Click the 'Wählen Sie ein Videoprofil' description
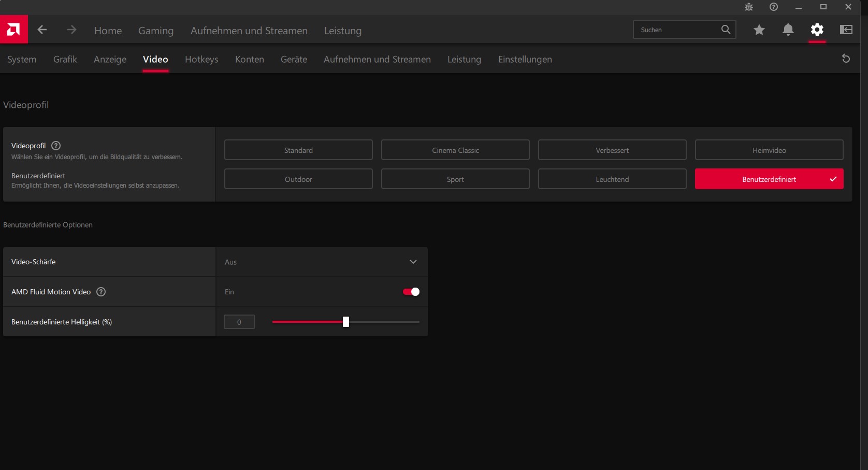The width and height of the screenshot is (868, 470). click(x=97, y=156)
